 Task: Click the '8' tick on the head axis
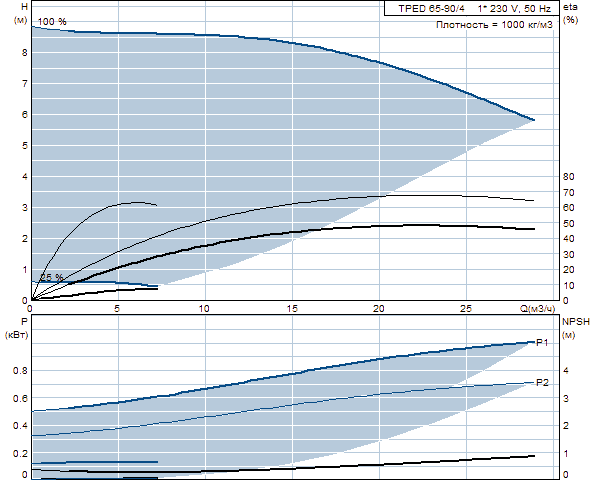coord(25,52)
